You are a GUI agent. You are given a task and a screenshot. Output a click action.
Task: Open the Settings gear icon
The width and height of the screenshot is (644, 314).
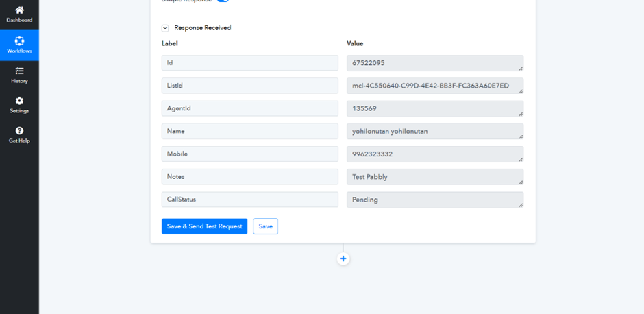click(19, 101)
